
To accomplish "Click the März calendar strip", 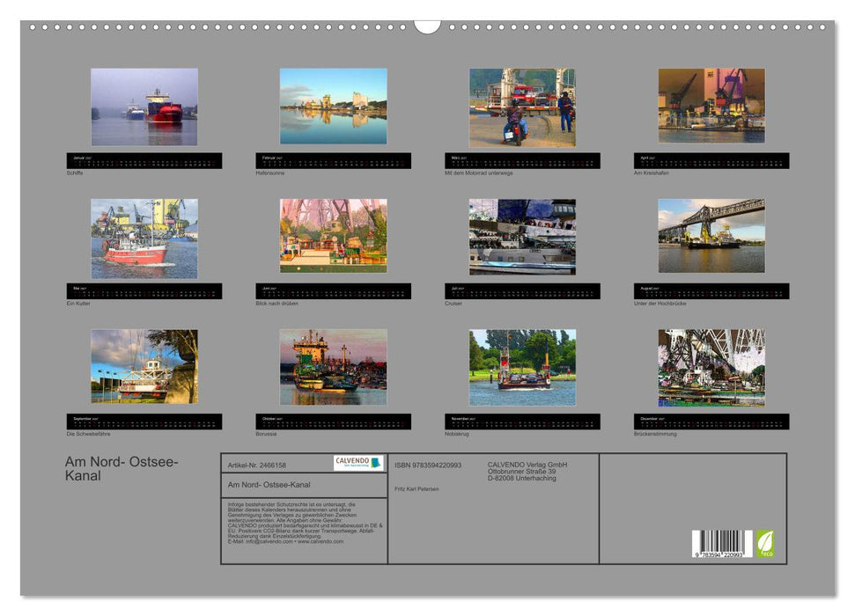I will click(x=522, y=161).
